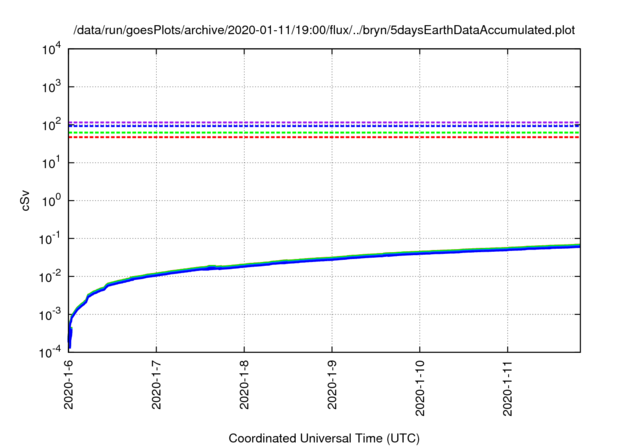The width and height of the screenshot is (640, 448).
Task: Click the 2020-1-11 date tick label
Action: click(507, 388)
